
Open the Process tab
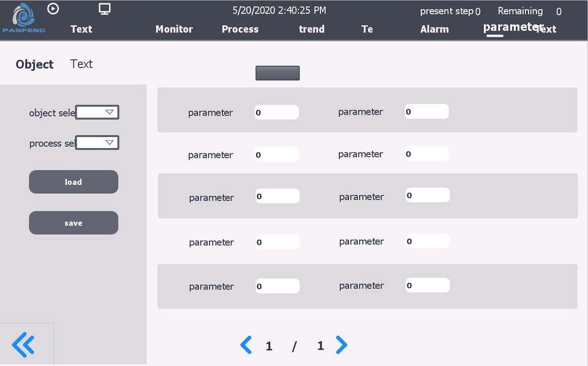click(240, 29)
